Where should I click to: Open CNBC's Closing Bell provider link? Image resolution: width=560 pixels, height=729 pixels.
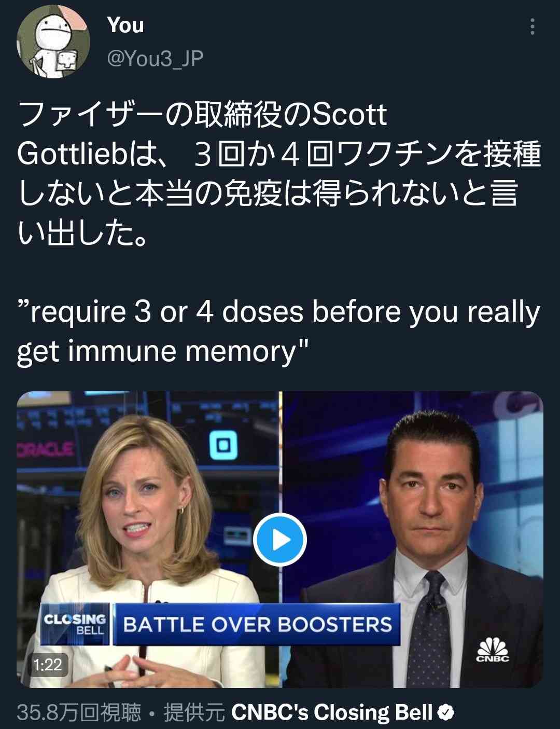(x=332, y=712)
